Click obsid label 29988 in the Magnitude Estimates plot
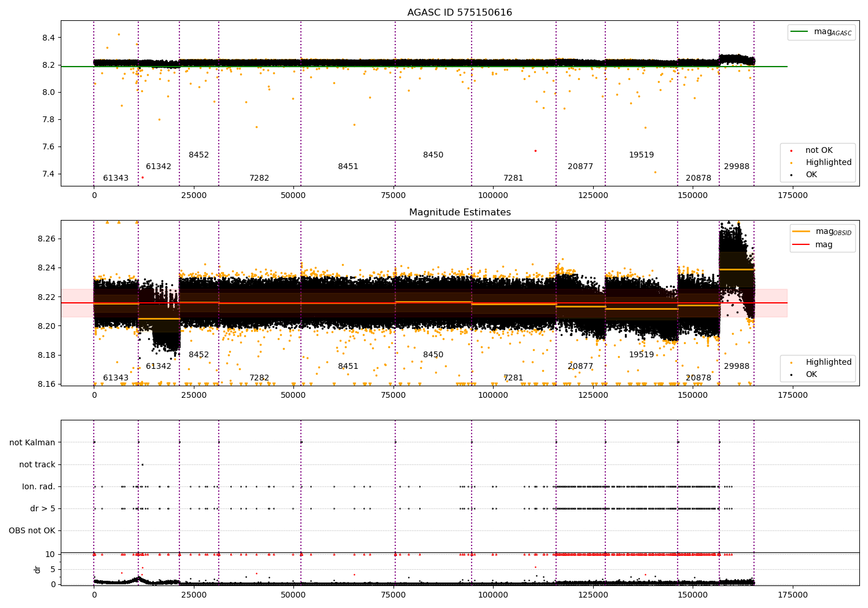The height and width of the screenshot is (608, 868). click(737, 367)
